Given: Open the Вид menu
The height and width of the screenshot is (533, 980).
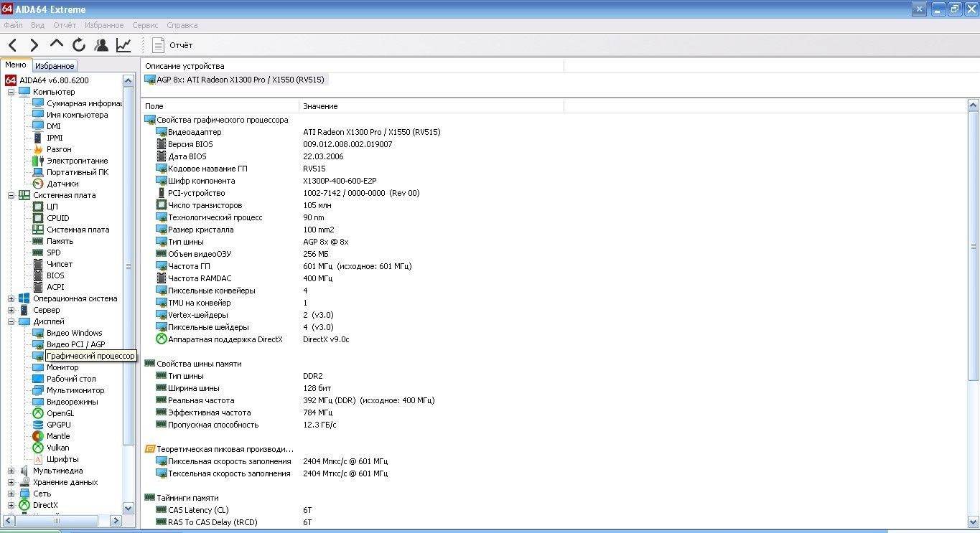Looking at the screenshot, I should tap(37, 25).
